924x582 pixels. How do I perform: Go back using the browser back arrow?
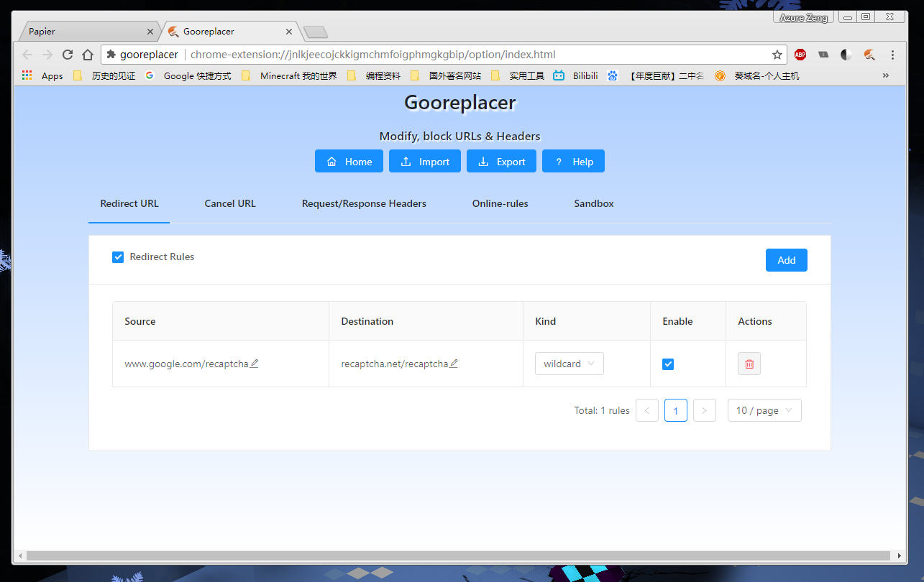[27, 55]
